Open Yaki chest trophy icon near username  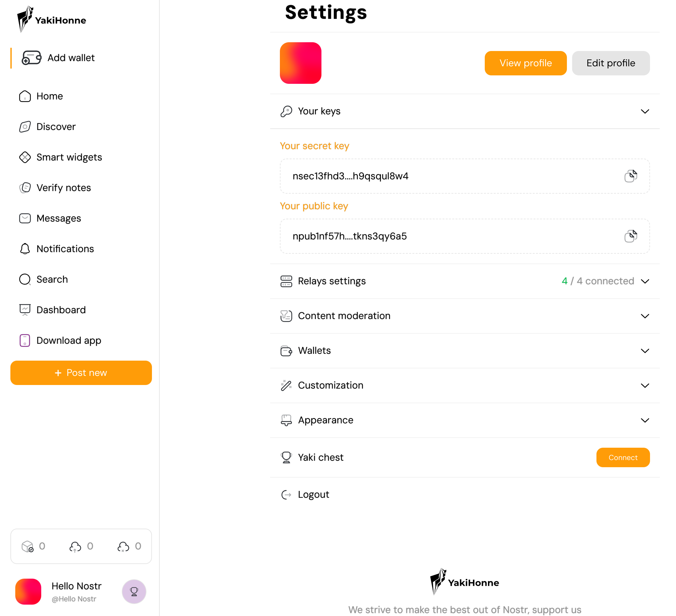point(134,592)
